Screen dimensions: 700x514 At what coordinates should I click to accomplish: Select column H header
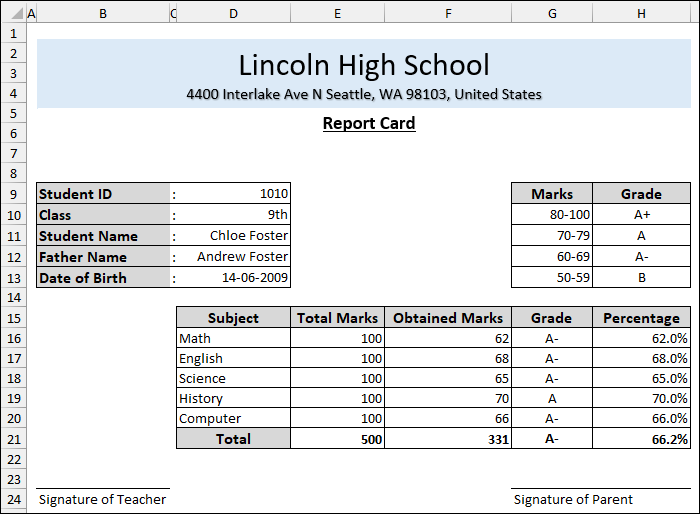641,14
